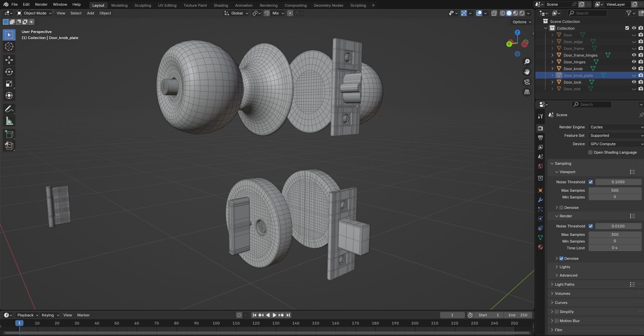Toggle X-ray mode in viewport header
This screenshot has width=644, height=336.
[x=494, y=13]
